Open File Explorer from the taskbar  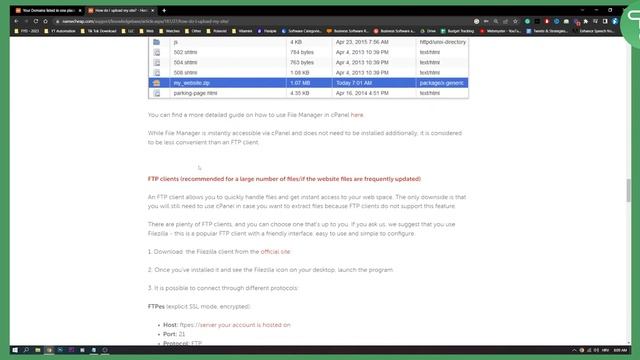coord(38,350)
